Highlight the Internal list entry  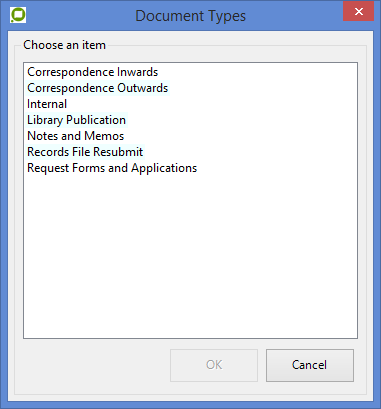[x=47, y=104]
